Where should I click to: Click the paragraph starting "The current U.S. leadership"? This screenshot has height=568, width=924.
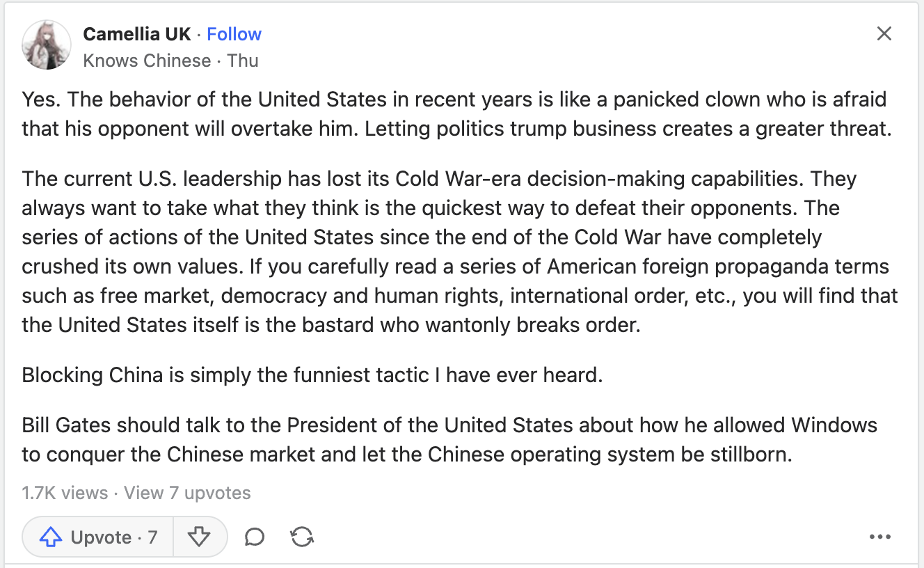[460, 252]
